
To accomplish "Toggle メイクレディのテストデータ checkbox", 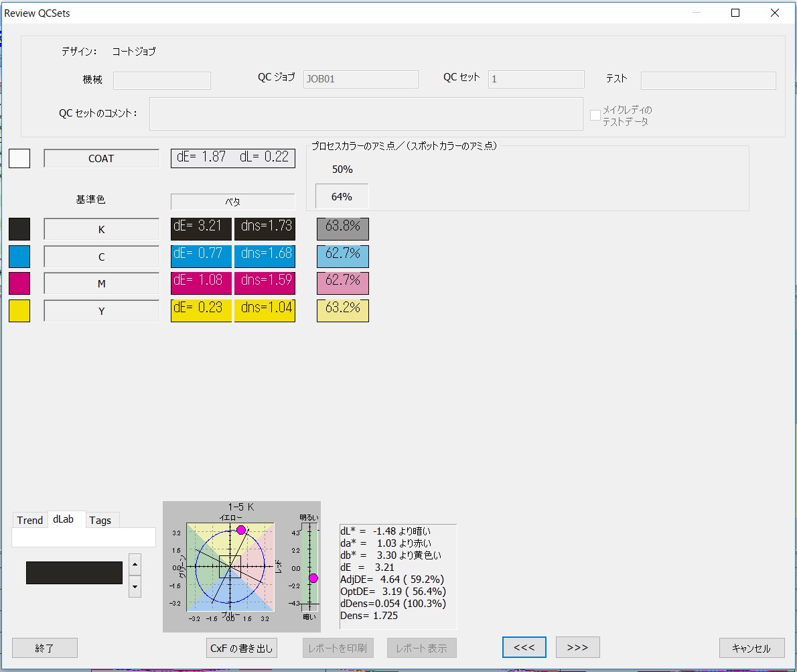I will 595,115.
